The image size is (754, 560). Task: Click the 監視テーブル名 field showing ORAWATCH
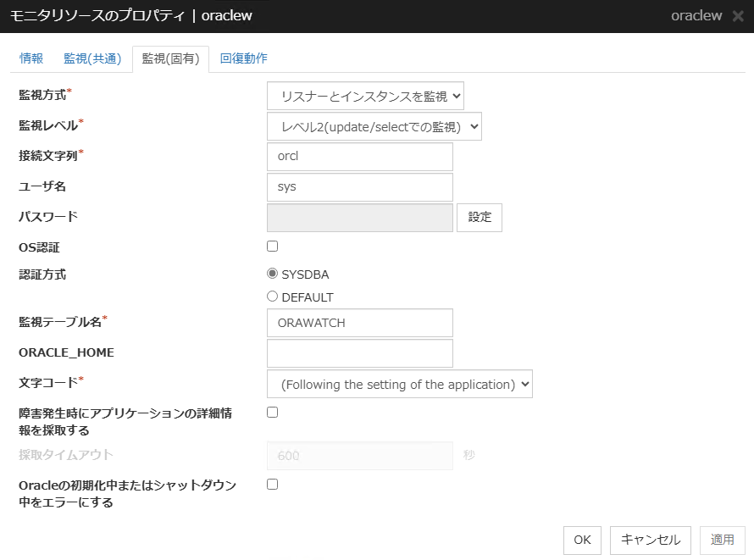pyautogui.click(x=359, y=323)
